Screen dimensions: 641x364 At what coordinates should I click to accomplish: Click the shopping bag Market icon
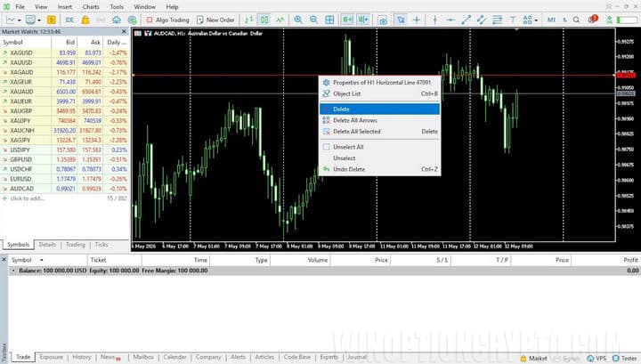85,20
